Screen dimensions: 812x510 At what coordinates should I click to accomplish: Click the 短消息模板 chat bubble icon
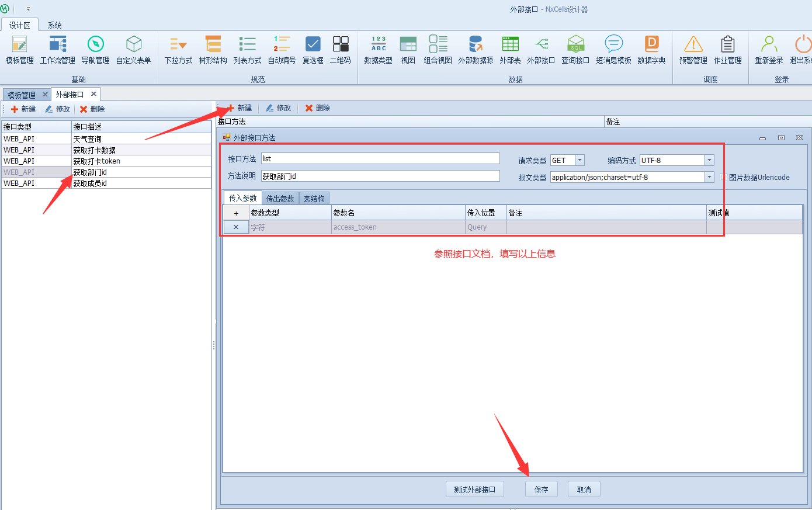click(613, 44)
